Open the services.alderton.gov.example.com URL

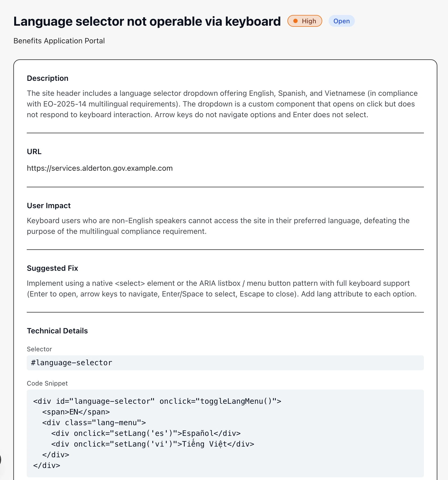[100, 168]
